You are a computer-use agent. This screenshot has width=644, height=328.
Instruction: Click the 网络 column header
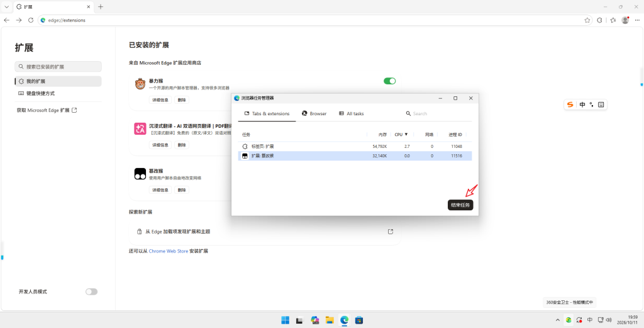point(429,134)
